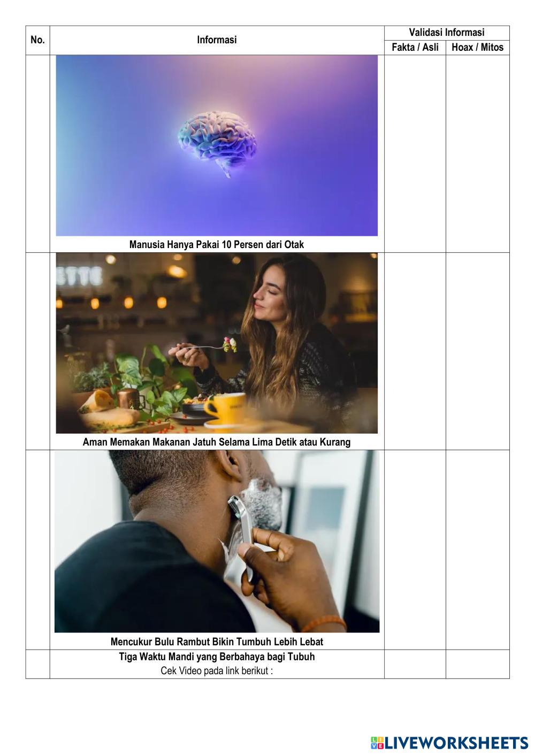Tick Hoax / Mitos cell for shaving row
The image size is (535, 756).
pos(477,550)
